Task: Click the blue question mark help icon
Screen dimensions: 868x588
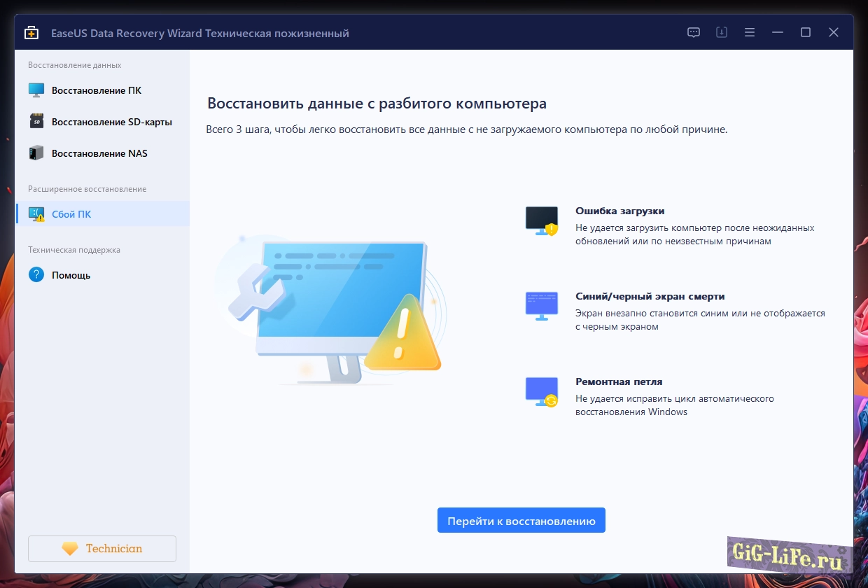Action: 36,275
